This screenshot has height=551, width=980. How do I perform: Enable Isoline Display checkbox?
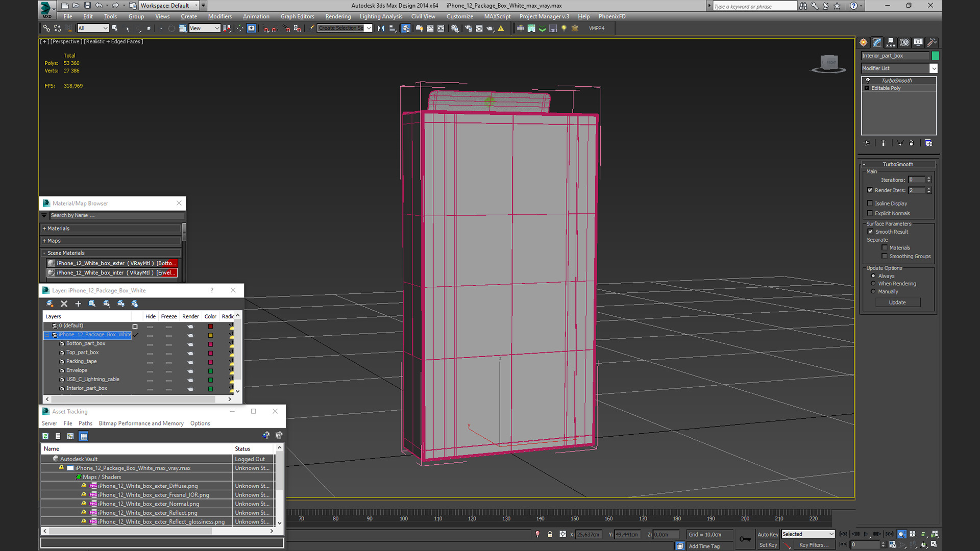(870, 204)
